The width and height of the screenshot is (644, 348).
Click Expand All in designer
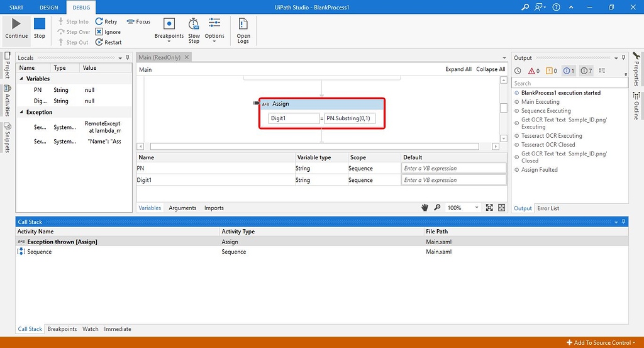pyautogui.click(x=458, y=69)
